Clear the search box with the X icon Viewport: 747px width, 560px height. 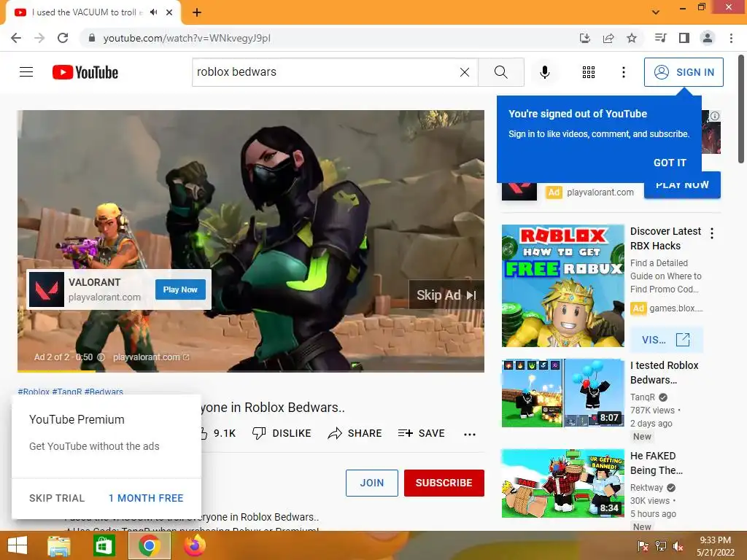pos(465,72)
